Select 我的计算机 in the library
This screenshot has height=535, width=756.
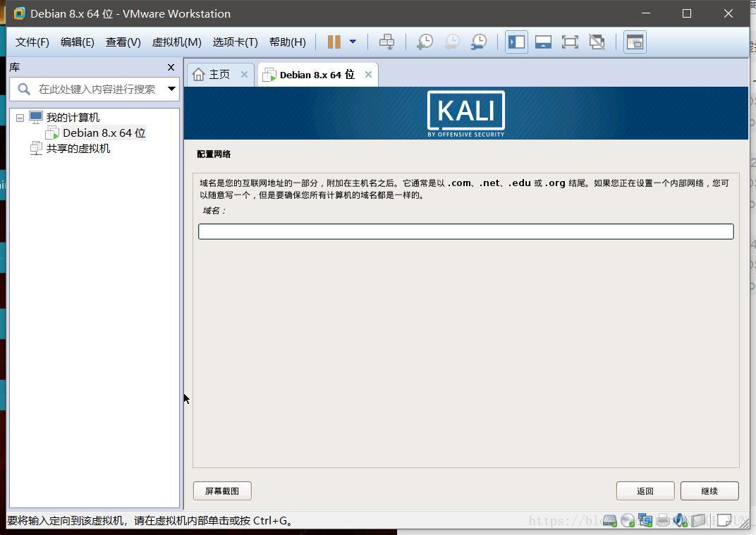tap(73, 117)
